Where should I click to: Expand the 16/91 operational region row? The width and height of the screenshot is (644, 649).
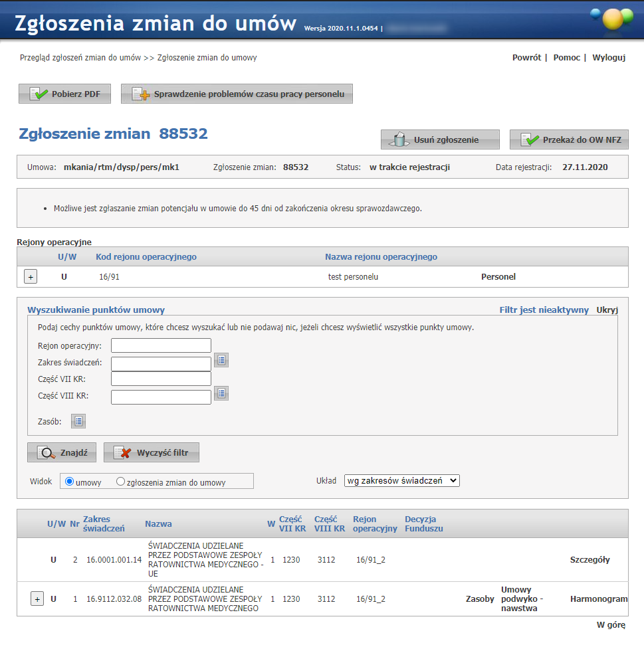click(31, 277)
